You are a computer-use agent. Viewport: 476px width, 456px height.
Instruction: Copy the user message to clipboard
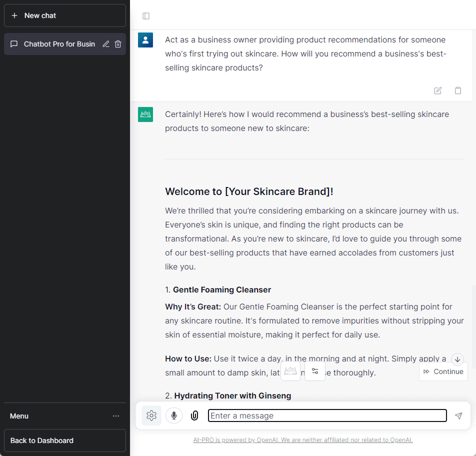[458, 90]
